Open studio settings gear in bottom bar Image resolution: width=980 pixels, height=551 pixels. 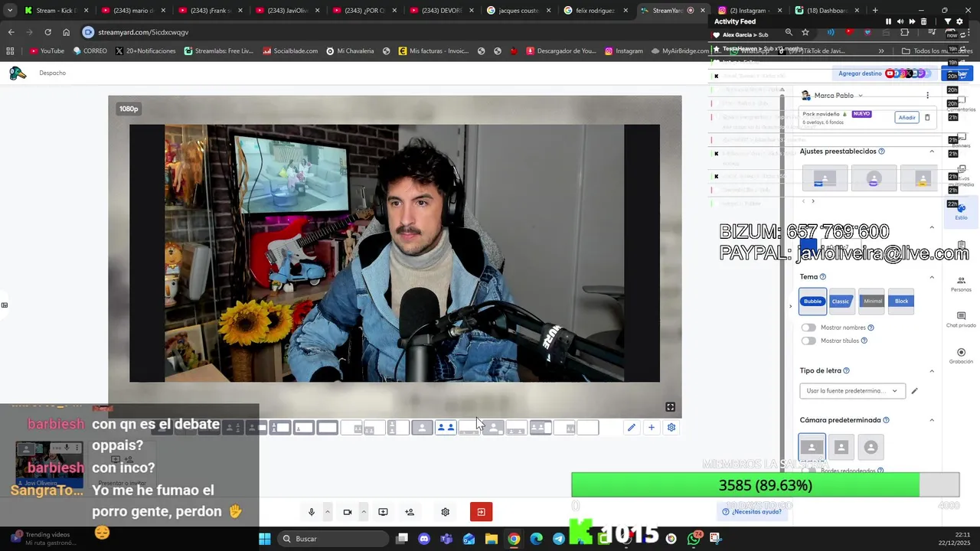coord(445,512)
